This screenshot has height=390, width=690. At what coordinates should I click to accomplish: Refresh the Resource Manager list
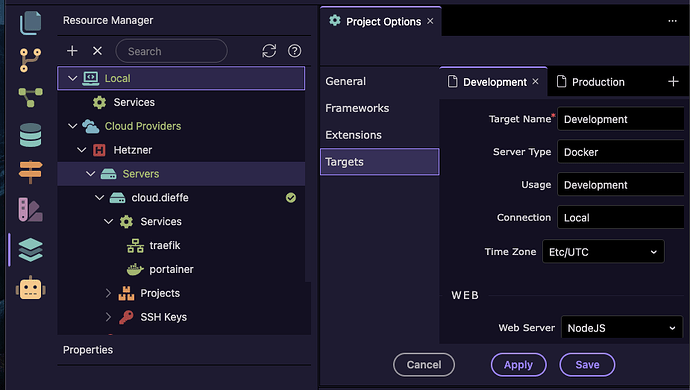tap(269, 51)
